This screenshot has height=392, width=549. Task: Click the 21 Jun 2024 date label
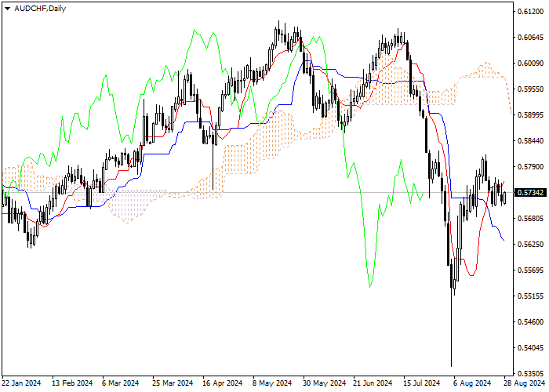click(x=373, y=383)
